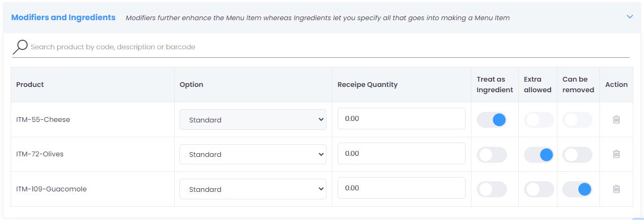Select the Guacamole Receipe Quantity field
The height and width of the screenshot is (220, 644).
(x=401, y=188)
